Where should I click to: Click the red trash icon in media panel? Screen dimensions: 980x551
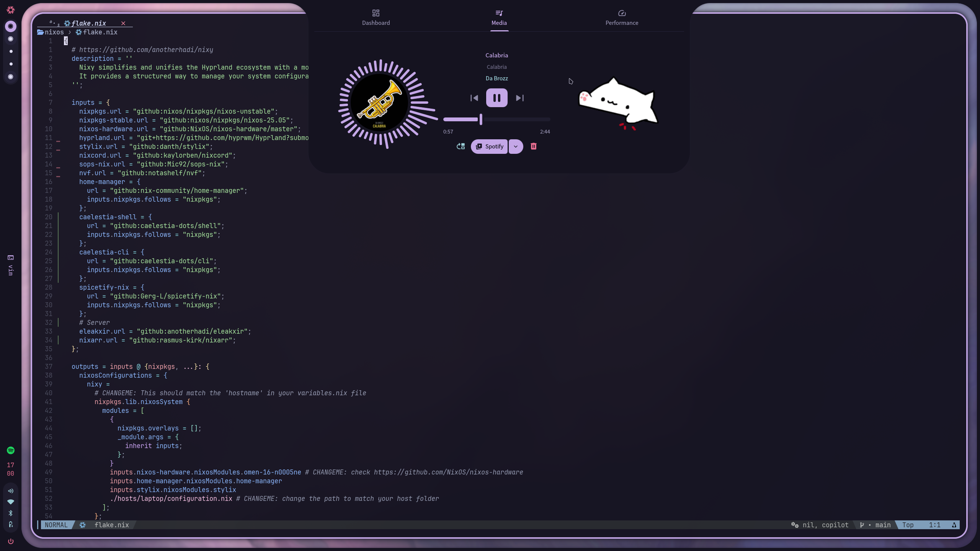click(533, 146)
